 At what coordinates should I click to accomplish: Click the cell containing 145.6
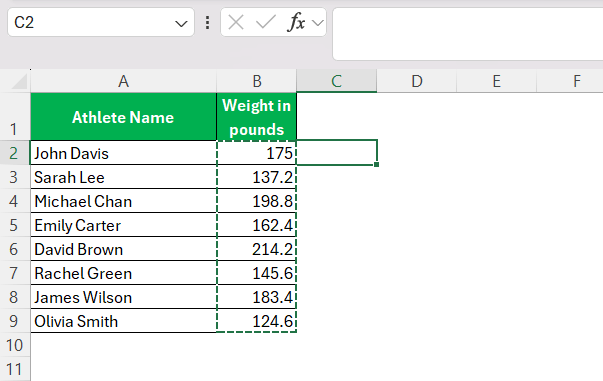point(257,273)
